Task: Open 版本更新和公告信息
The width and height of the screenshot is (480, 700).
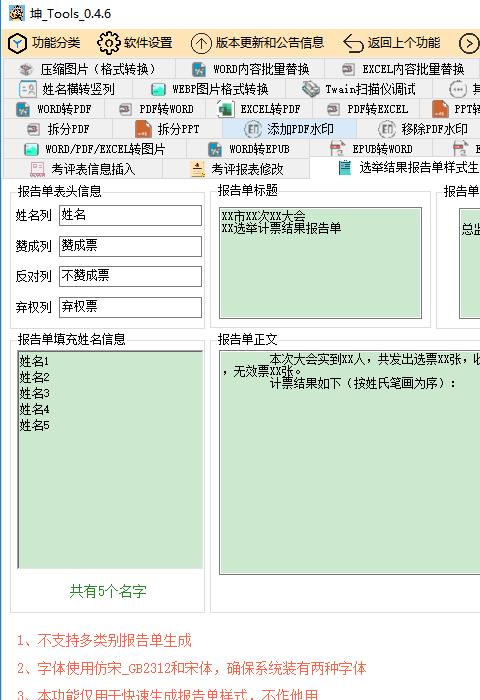Action: pyautogui.click(x=257, y=43)
